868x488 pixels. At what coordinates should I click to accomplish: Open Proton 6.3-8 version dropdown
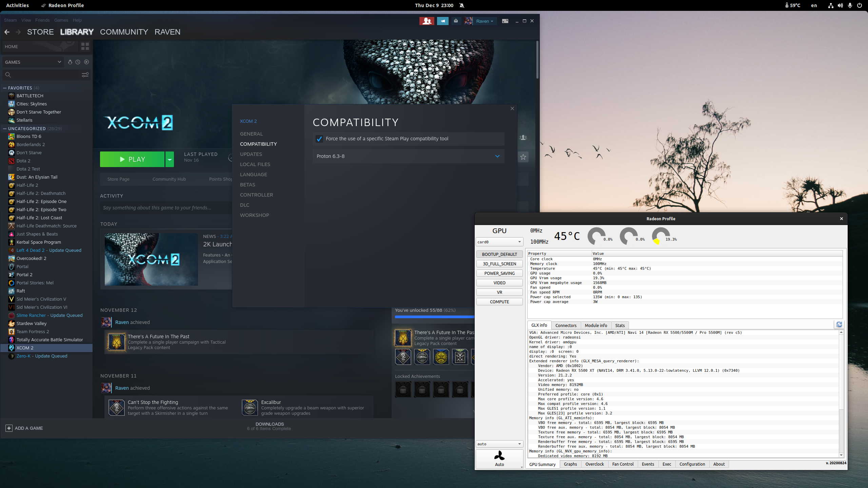click(x=408, y=156)
